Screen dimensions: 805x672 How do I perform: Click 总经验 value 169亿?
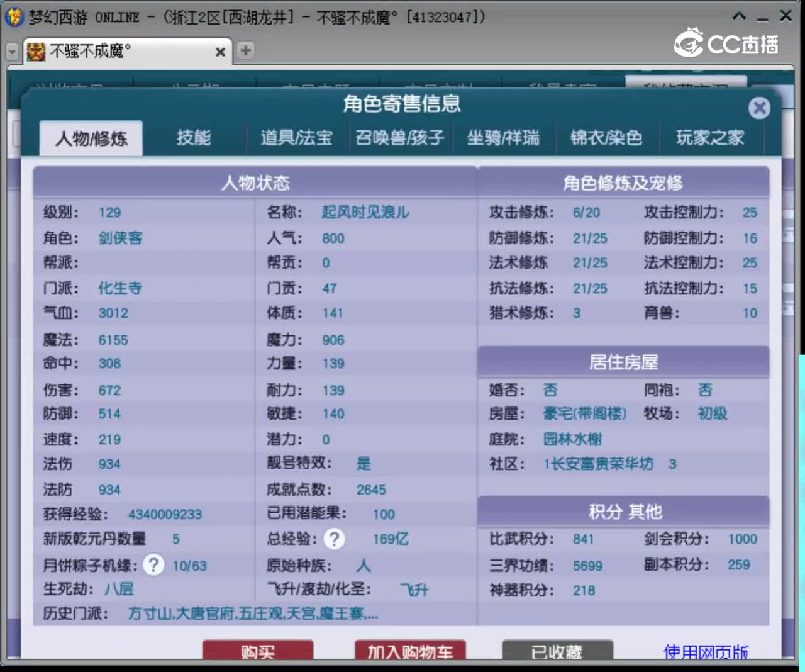391,539
